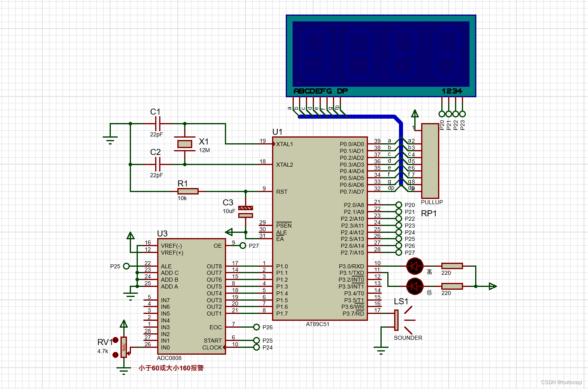
Task: Click XTAL1 pin label on U1
Action: (285, 144)
